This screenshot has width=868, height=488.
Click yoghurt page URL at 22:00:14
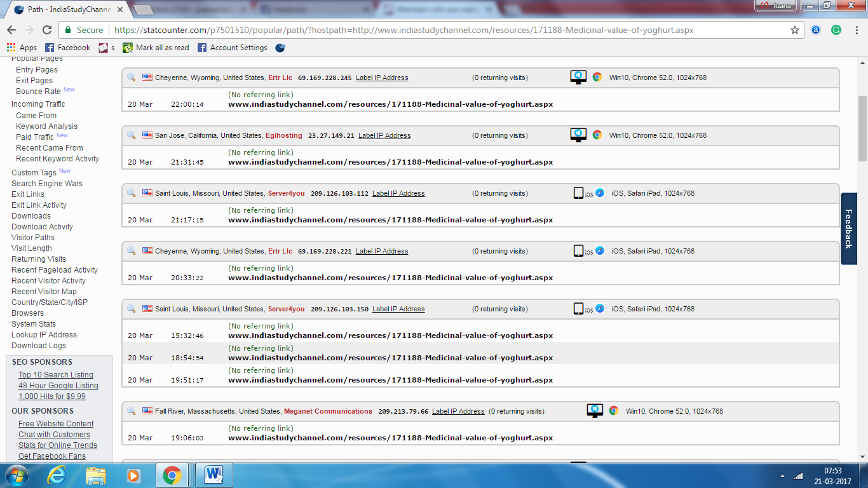click(x=391, y=104)
